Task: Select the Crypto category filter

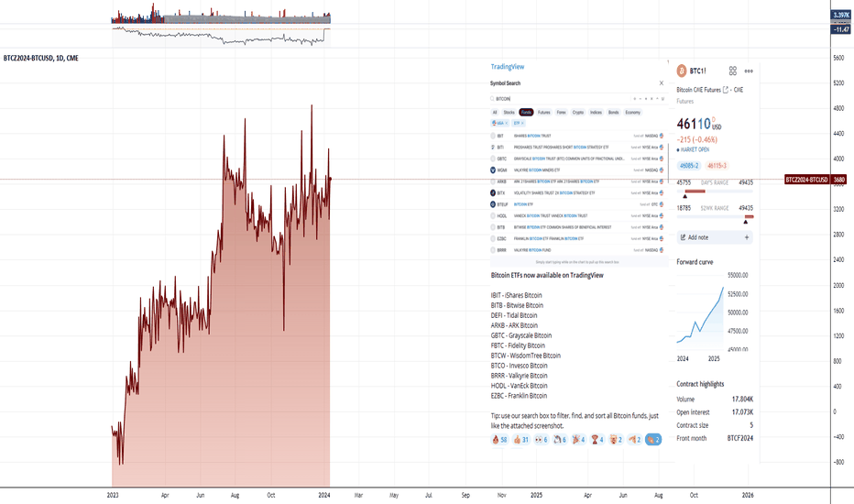Action: click(x=578, y=112)
